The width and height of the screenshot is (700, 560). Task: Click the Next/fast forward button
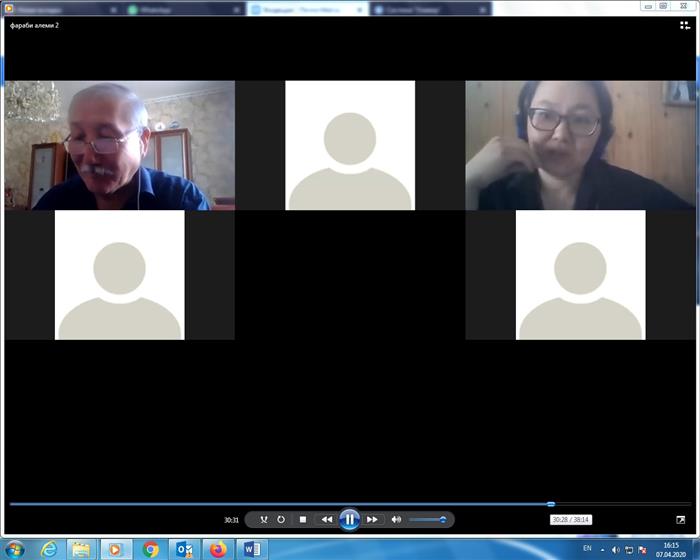tap(372, 520)
